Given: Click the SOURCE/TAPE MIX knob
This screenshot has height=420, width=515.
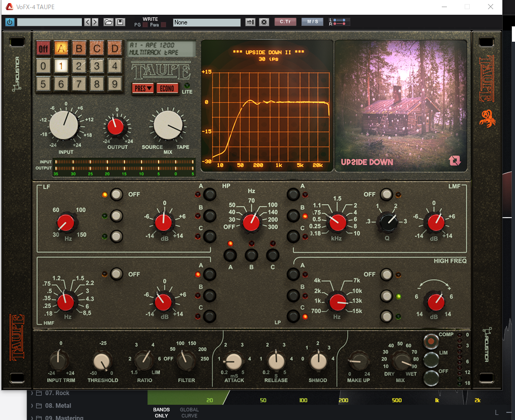Looking at the screenshot, I should coord(168,126).
